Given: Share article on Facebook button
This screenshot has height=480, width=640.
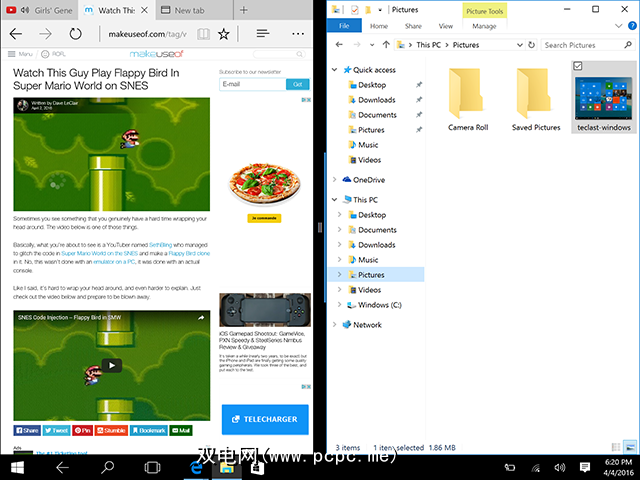Looking at the screenshot, I should (x=27, y=430).
